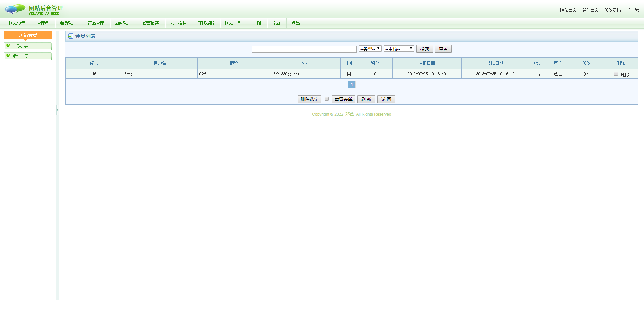
Task: Toggle the select-all checkbox beside 删除选定
Action: click(327, 99)
